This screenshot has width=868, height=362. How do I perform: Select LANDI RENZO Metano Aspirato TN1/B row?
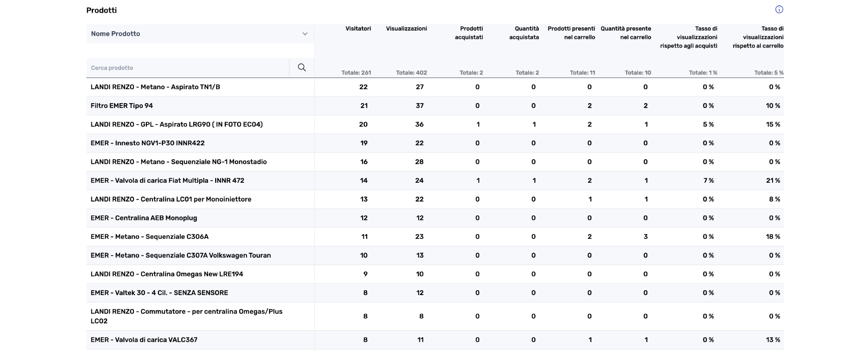[x=155, y=87]
